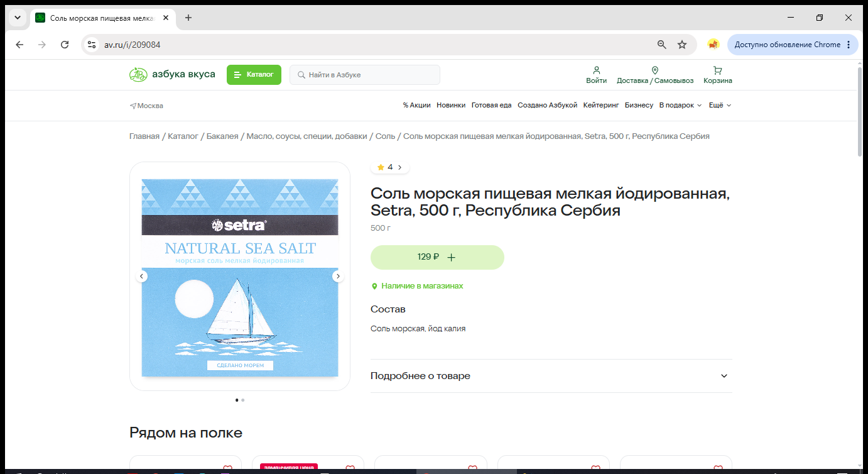This screenshot has width=868, height=474.
Task: Expand 'Подробнее о товаре' section
Action: pyautogui.click(x=551, y=376)
